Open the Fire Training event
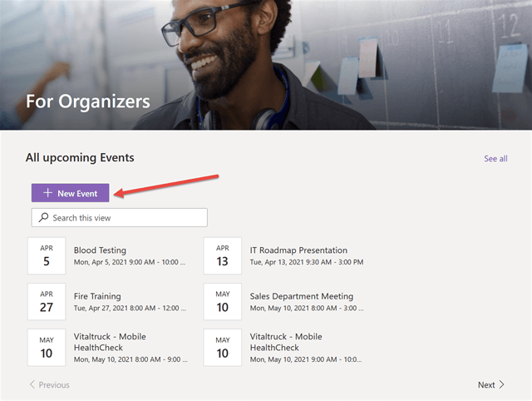Screen dimensions: 532x401 point(97,296)
